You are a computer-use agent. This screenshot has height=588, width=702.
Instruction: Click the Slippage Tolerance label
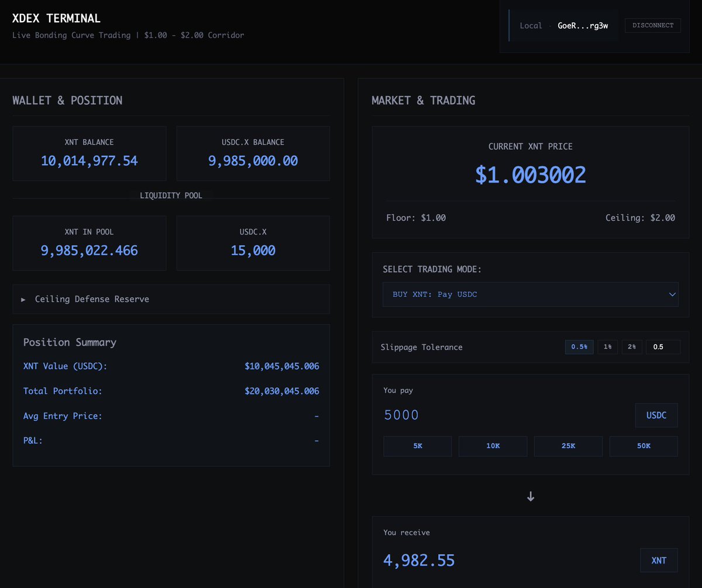pos(422,347)
